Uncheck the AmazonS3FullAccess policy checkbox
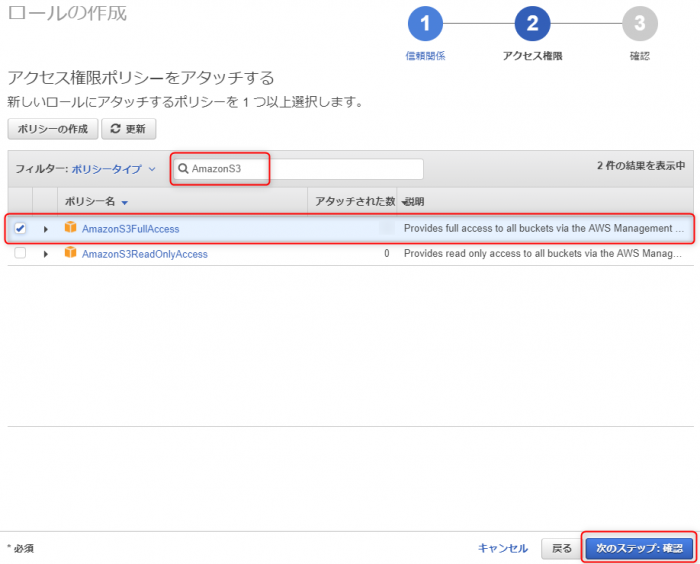Screen dimensions: 700x564 tap(20, 229)
